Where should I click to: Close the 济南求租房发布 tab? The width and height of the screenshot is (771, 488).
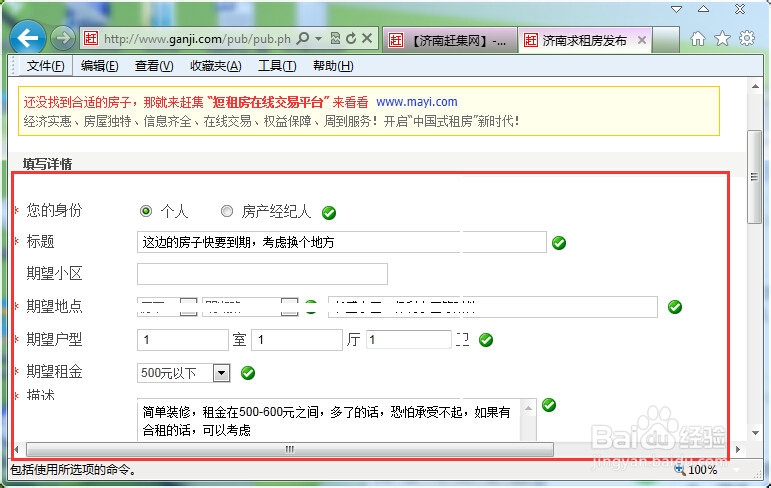click(642, 40)
